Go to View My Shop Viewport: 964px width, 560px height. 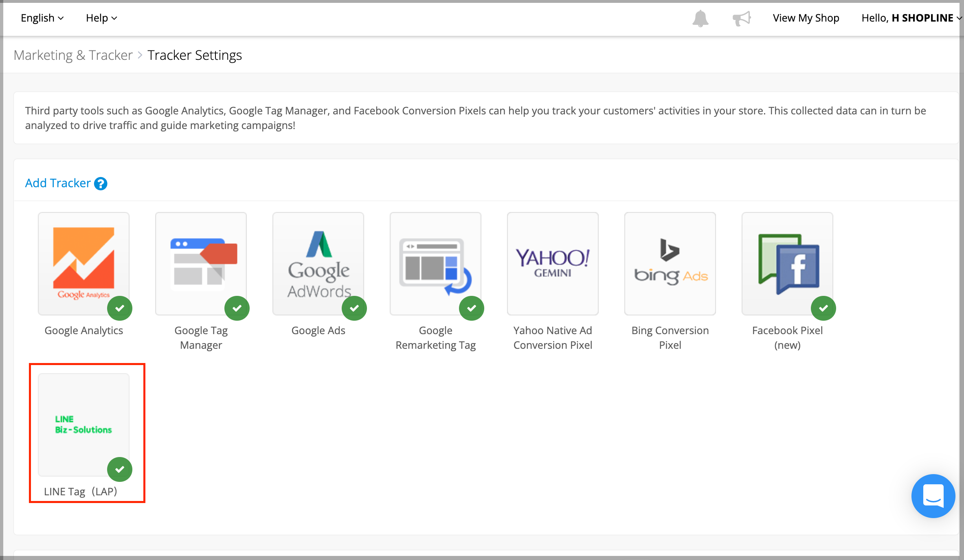[x=806, y=18]
